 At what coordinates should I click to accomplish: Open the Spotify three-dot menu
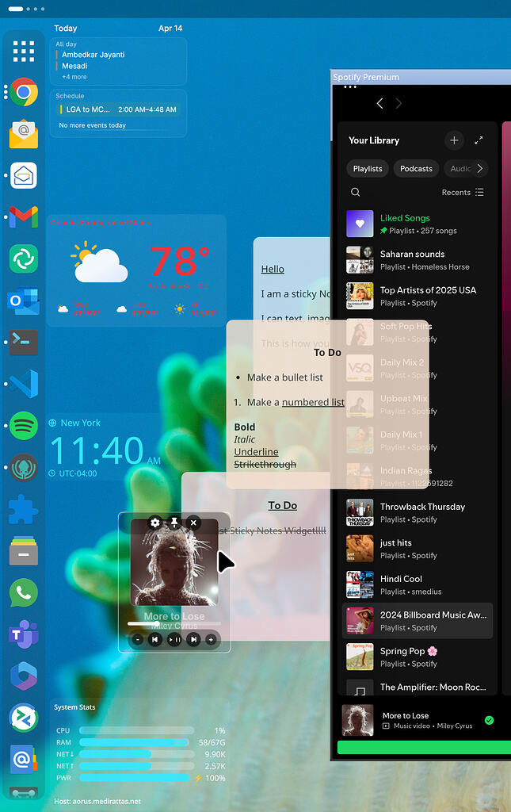pyautogui.click(x=350, y=87)
